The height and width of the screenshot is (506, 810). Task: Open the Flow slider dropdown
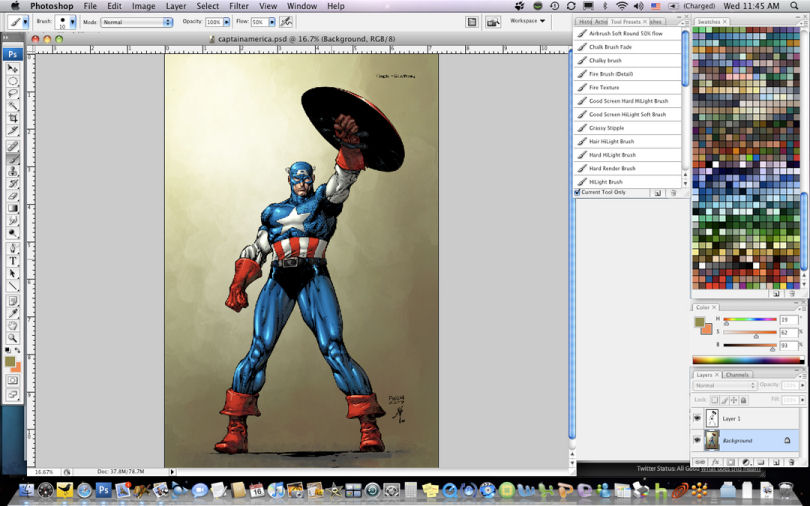(272, 22)
